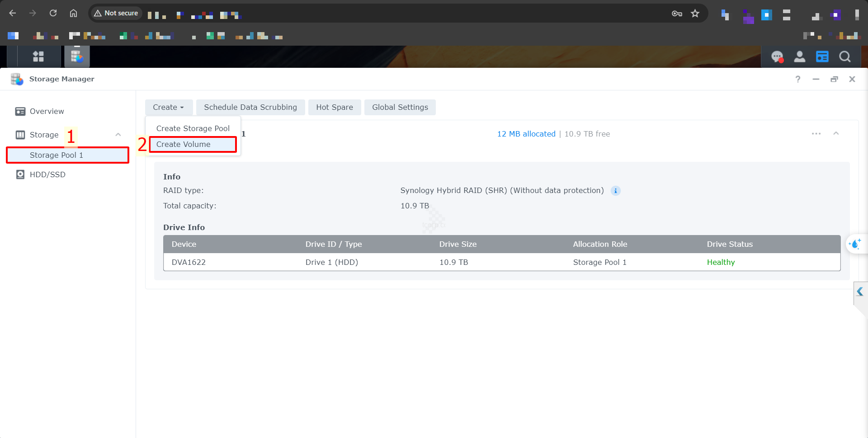Image resolution: width=868 pixels, height=438 pixels.
Task: Open Global Settings
Action: tap(400, 107)
